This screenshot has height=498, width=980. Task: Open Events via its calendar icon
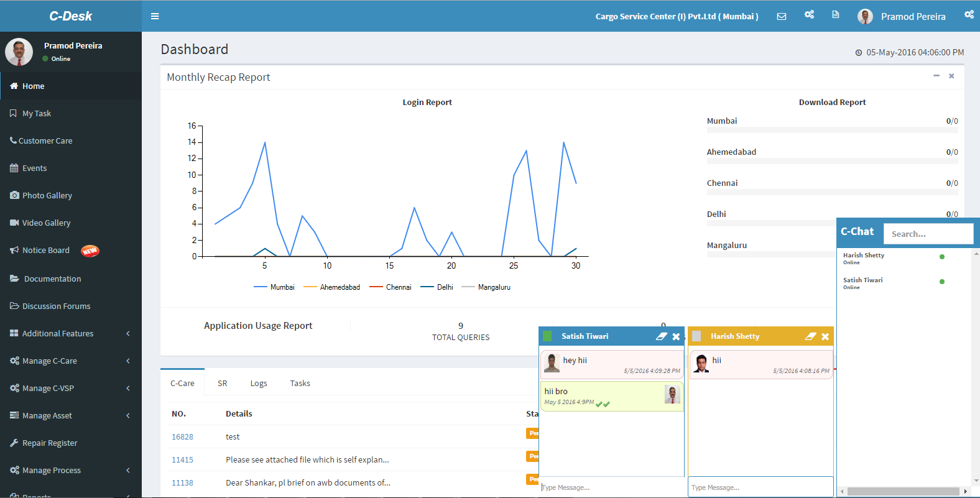pyautogui.click(x=14, y=168)
